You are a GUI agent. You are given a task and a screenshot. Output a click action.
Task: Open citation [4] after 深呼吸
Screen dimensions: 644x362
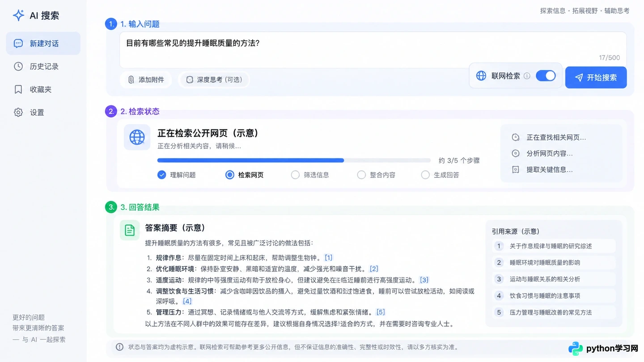click(x=187, y=301)
